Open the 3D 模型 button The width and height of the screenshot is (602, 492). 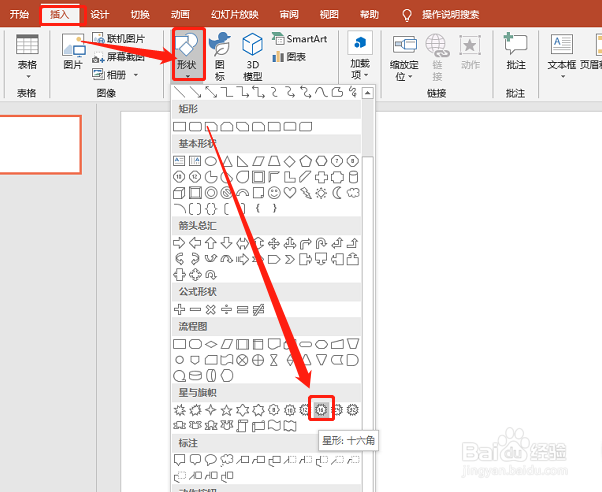(x=253, y=56)
